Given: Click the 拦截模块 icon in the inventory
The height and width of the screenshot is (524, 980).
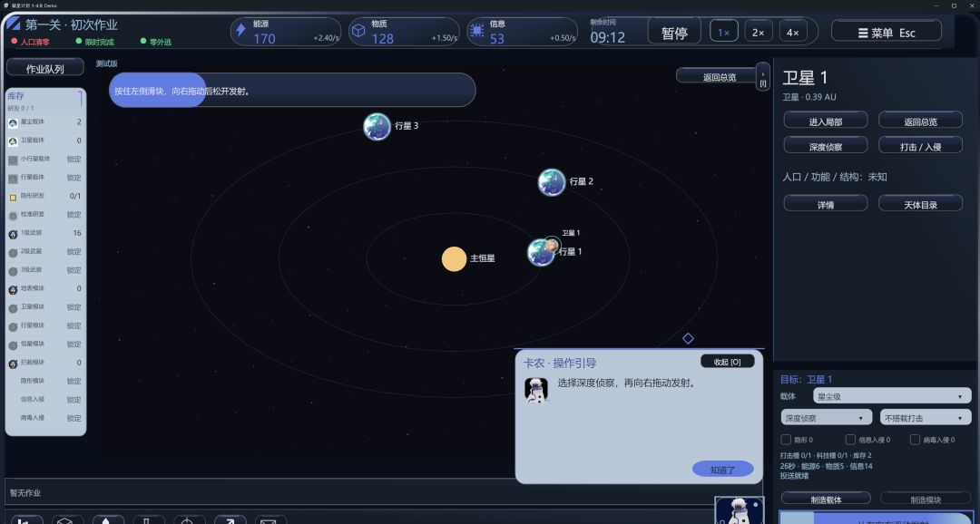Looking at the screenshot, I should (13, 364).
